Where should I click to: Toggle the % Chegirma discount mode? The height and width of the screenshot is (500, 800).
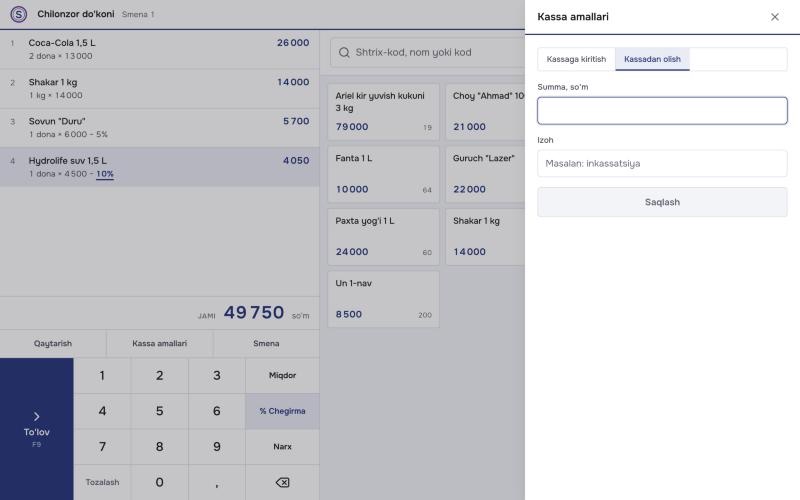282,411
